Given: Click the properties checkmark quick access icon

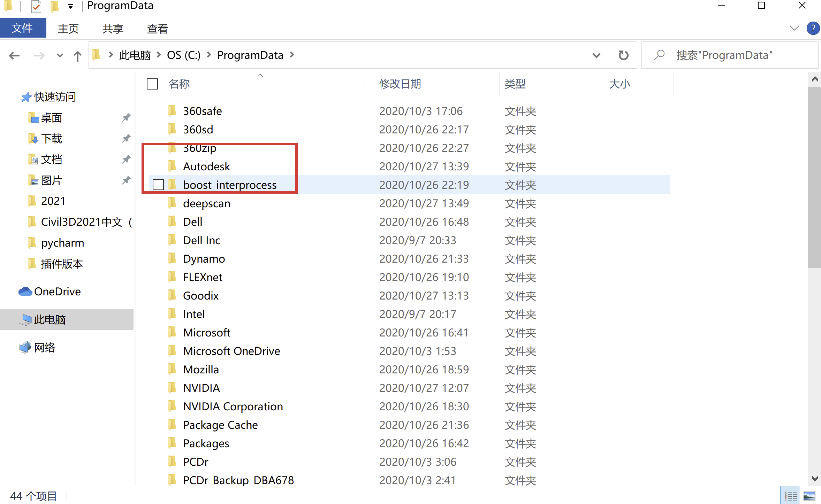Looking at the screenshot, I should 36,6.
